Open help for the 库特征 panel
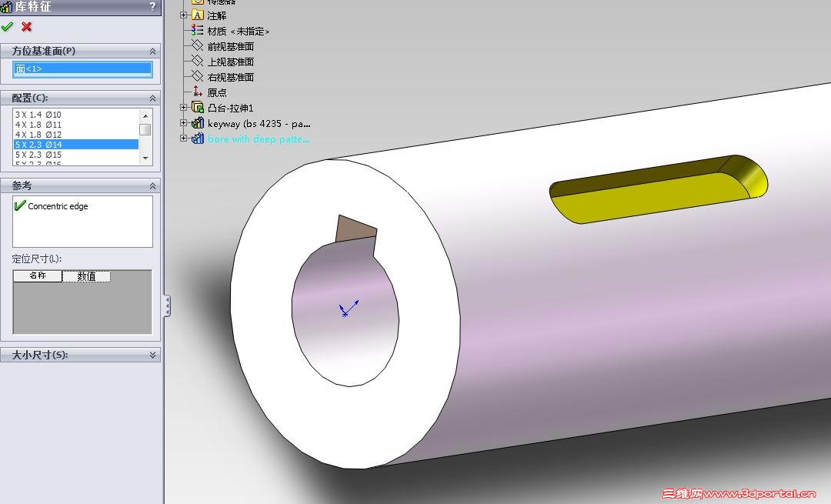The width and height of the screenshot is (831, 504). click(152, 7)
